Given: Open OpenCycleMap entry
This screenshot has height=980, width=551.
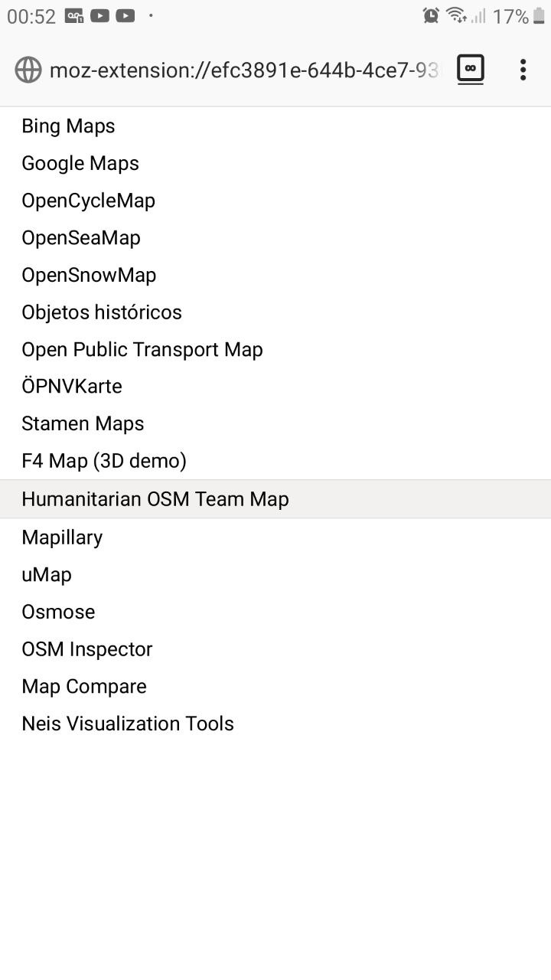Looking at the screenshot, I should pyautogui.click(x=275, y=201).
